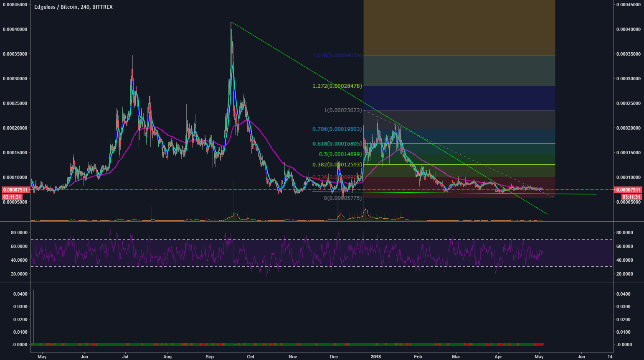The image size is (644, 360).
Task: Click the Dec label on the time axis
Action: [x=334, y=357]
